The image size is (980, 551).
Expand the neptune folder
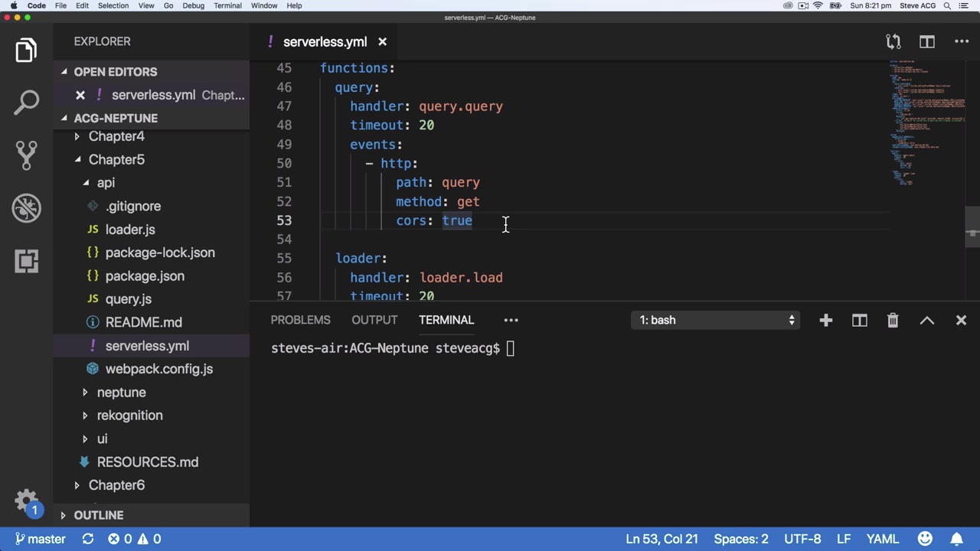121,393
